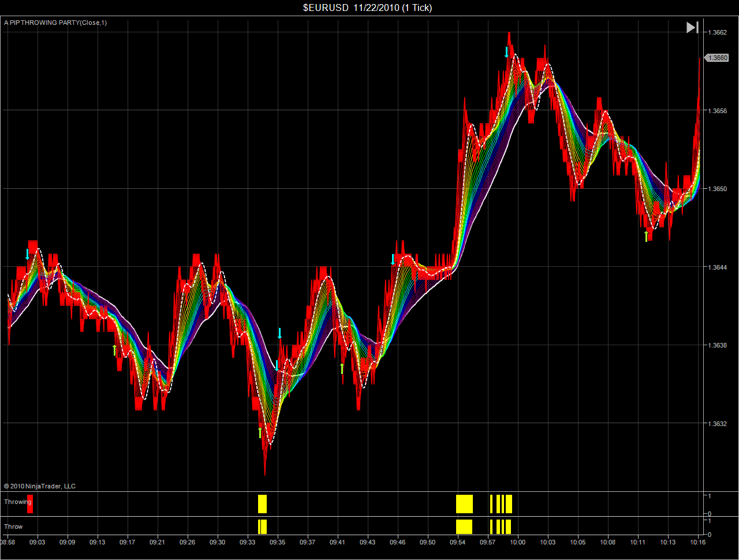Click the 09:21 time axis label
The width and height of the screenshot is (739, 560).
(x=158, y=542)
